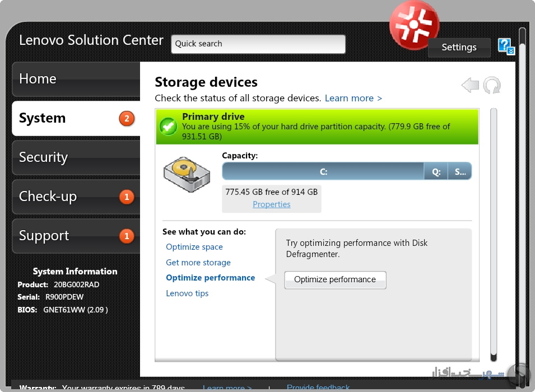Click the Quick search field
535x392 pixels.
(258, 44)
